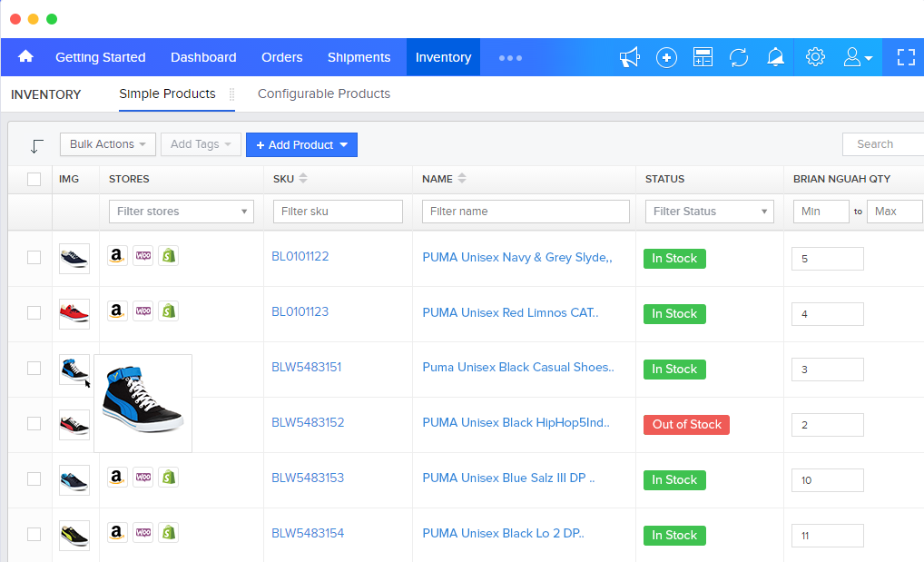Switch to Configurable Products tab

[324, 94]
